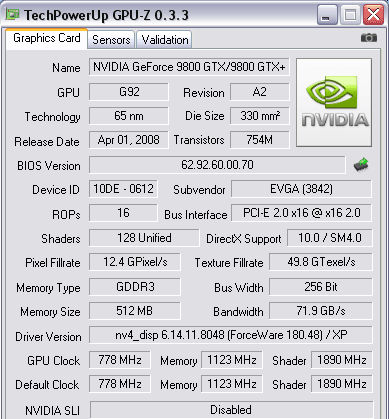The image size is (389, 419).
Task: Click the Shaders field 128 Unified
Action: [144, 238]
